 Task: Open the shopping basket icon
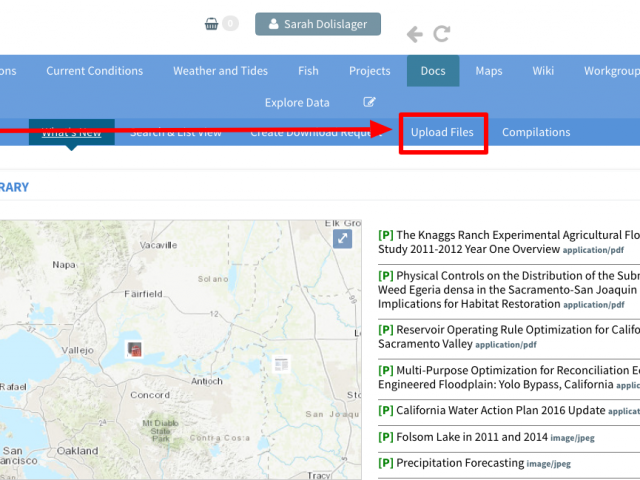(x=211, y=24)
